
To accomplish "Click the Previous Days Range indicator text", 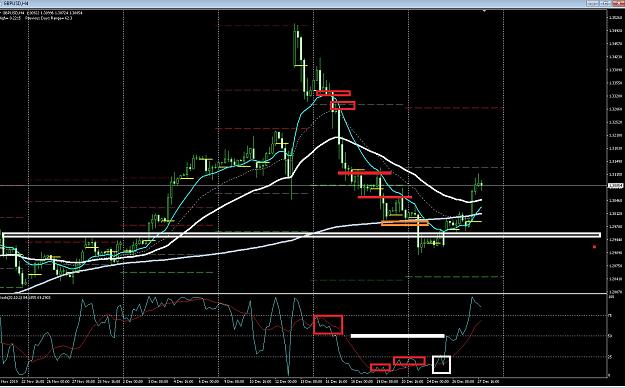I will [x=49, y=18].
